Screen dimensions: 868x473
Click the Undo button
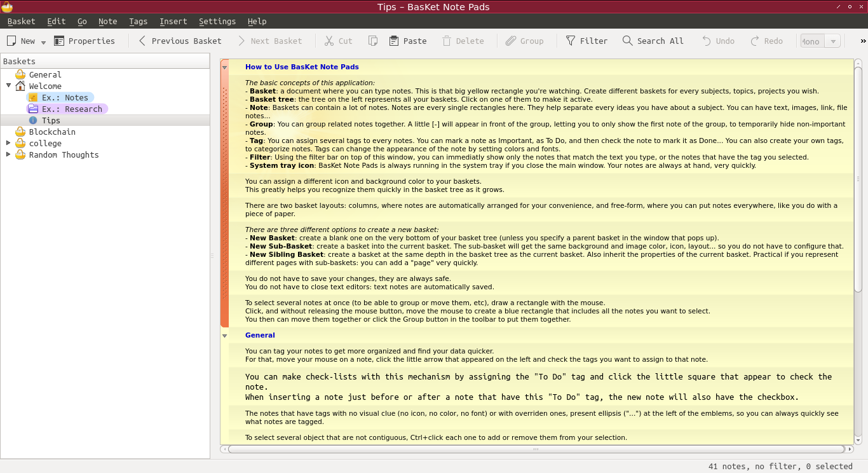pyautogui.click(x=718, y=41)
